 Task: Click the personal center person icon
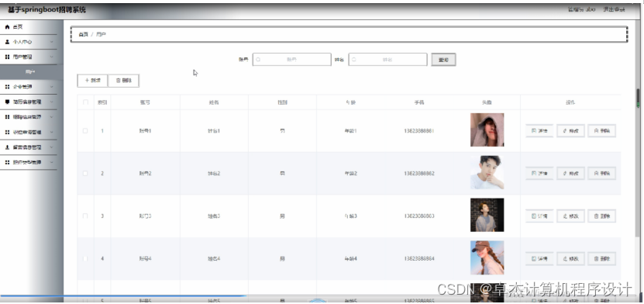click(7, 42)
